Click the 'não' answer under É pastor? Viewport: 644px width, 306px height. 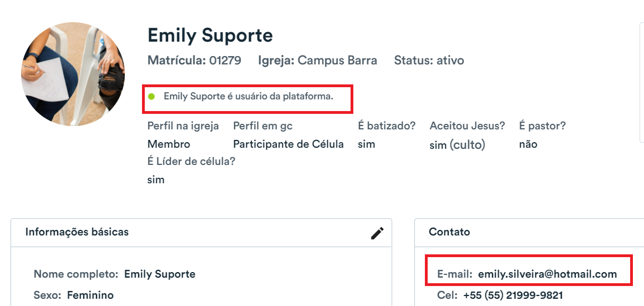(528, 144)
